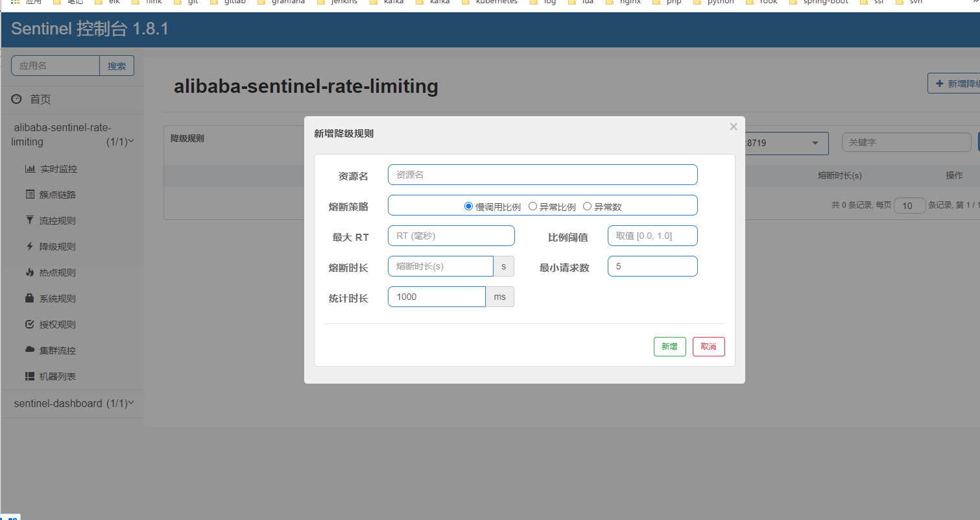The height and width of the screenshot is (520, 980).
Task: Open the spring-boot bookmark folder
Action: tap(819, 3)
